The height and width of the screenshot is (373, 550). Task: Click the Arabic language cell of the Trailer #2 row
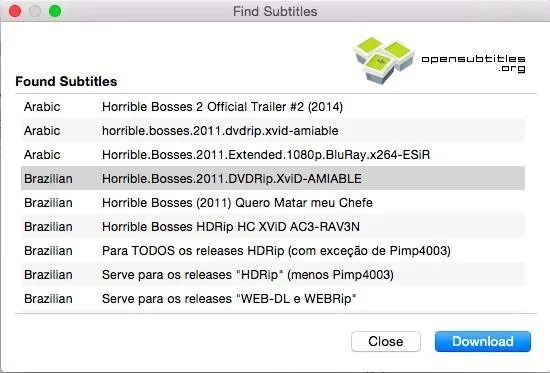tap(42, 107)
